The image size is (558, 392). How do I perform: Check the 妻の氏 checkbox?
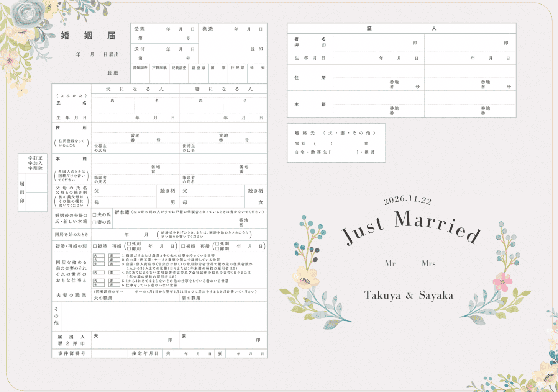point(95,222)
